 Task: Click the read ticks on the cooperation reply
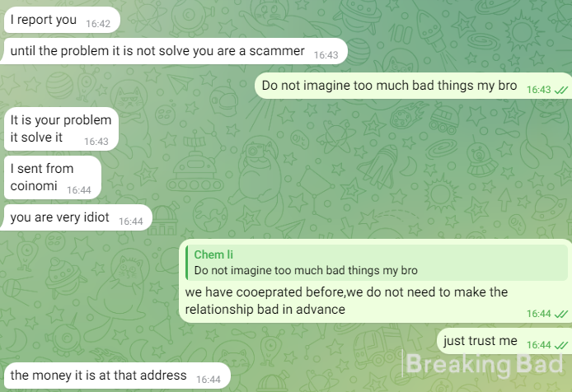pyautogui.click(x=561, y=314)
